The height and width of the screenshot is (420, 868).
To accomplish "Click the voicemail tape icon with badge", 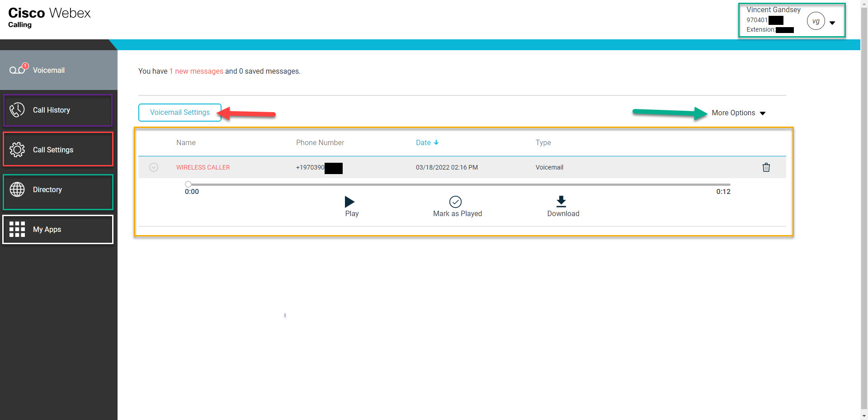I will 19,69.
